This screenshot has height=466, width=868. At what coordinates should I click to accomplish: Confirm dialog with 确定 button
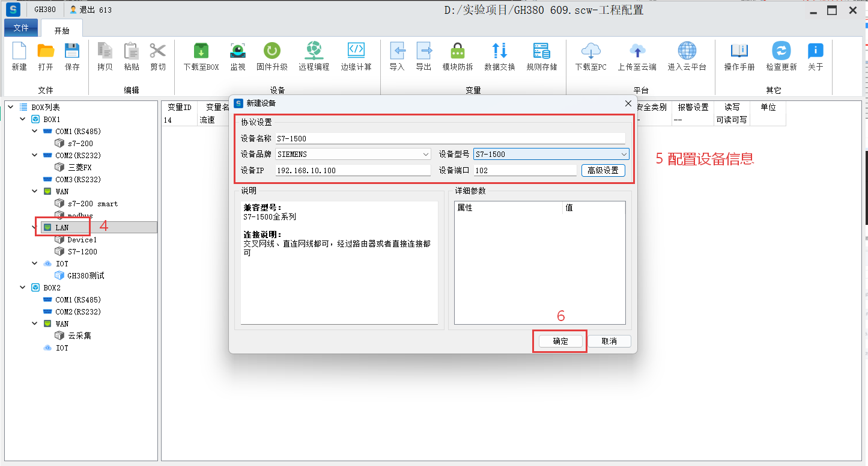(560, 341)
